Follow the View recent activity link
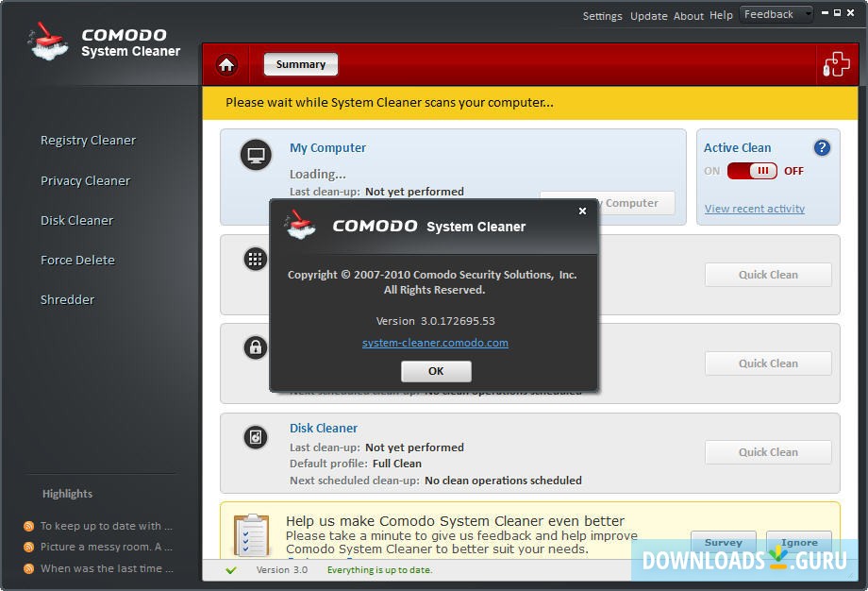 755,209
